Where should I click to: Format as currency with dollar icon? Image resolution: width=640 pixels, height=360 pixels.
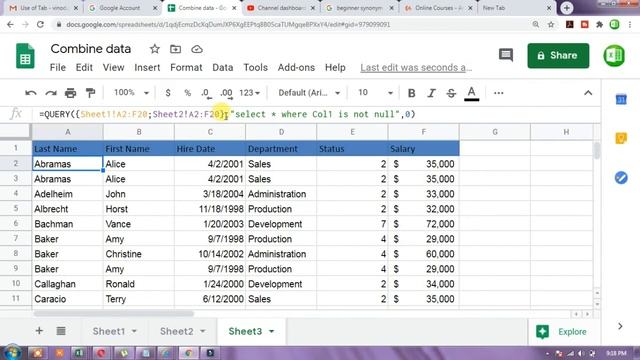click(168, 93)
